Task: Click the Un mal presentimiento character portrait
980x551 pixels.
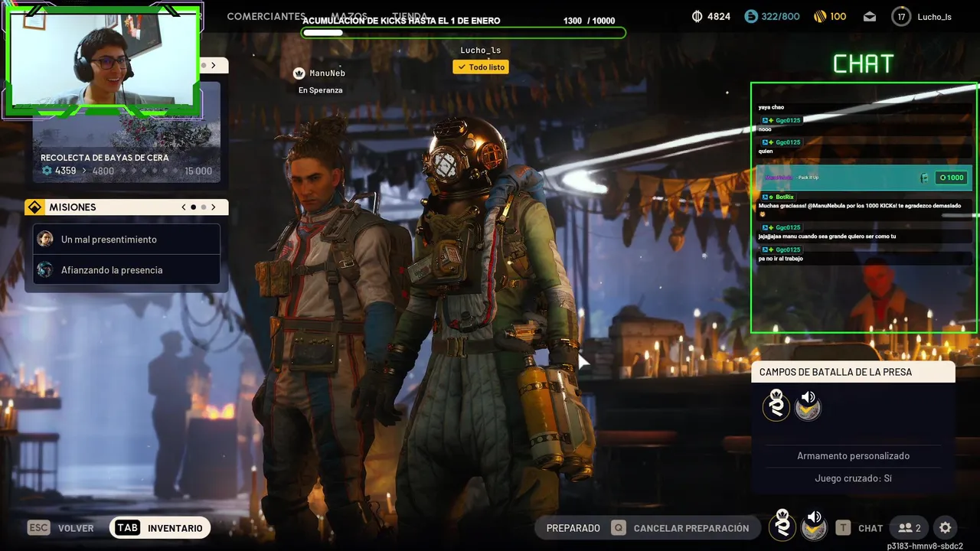Action: tap(45, 239)
